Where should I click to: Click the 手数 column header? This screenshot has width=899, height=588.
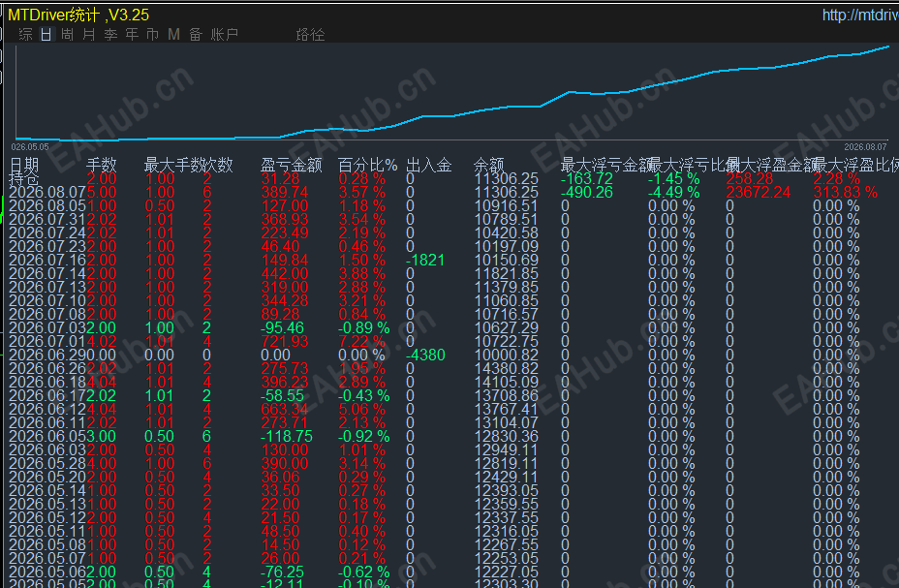101,165
